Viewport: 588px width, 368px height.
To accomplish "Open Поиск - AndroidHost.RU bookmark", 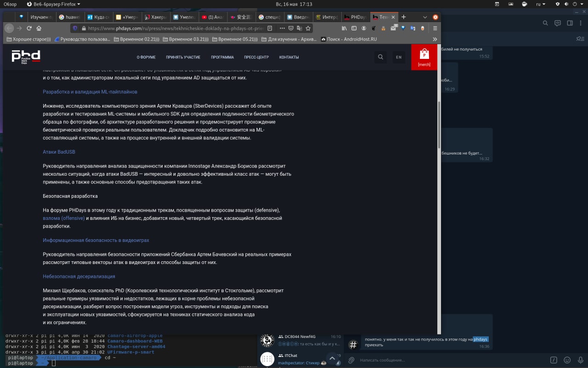I will point(349,39).
